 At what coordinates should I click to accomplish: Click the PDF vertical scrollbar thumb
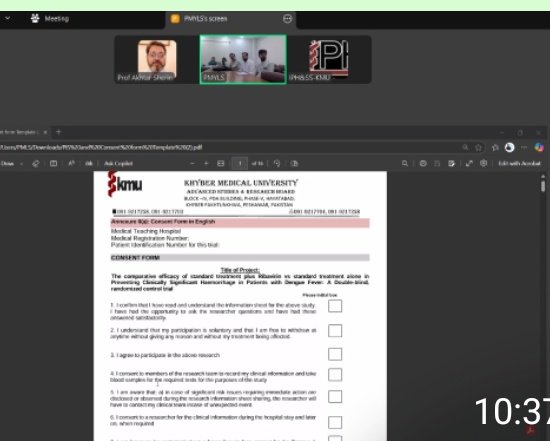tap(543, 185)
